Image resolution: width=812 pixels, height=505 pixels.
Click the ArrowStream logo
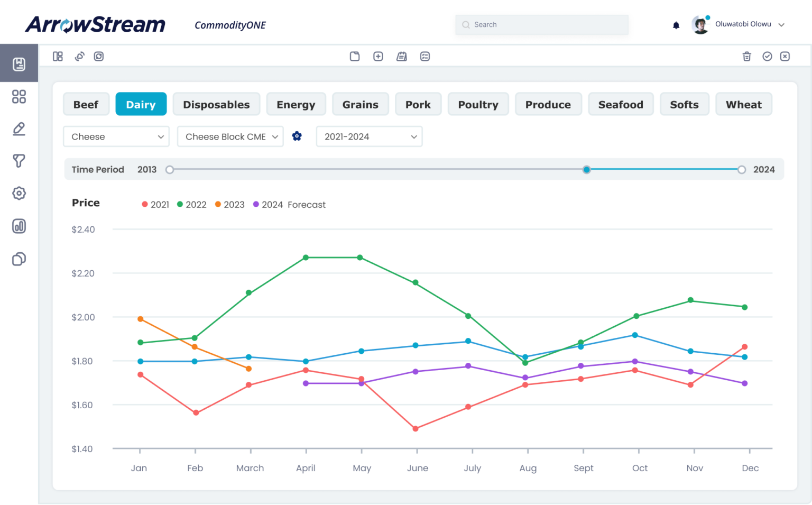(x=95, y=24)
